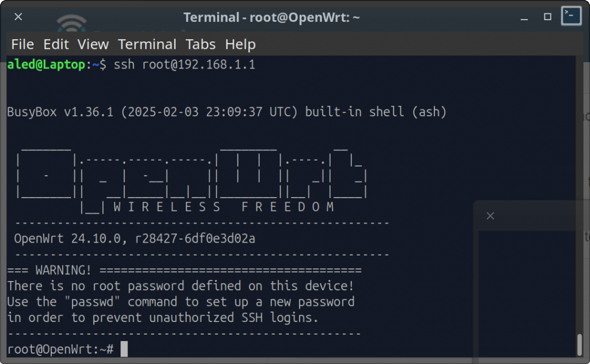Open the Terminal menu
Viewport: 590px width, 364px height.
coord(147,44)
